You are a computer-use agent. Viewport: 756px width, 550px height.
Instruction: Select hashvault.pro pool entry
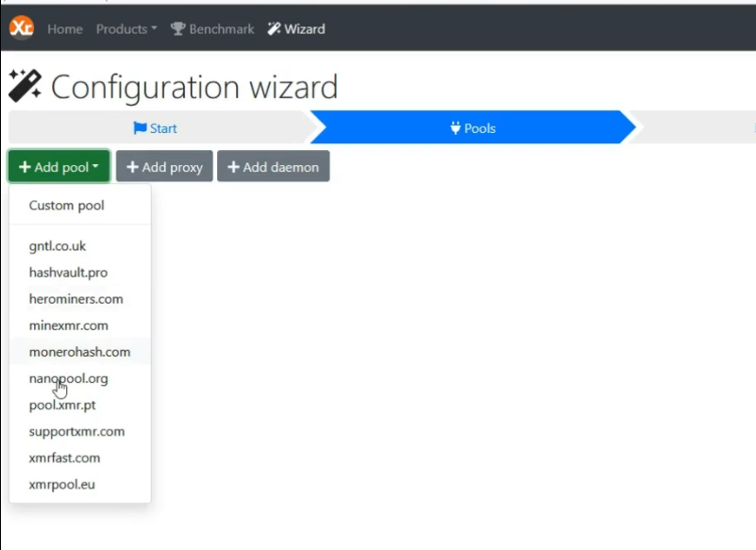[x=80, y=273]
